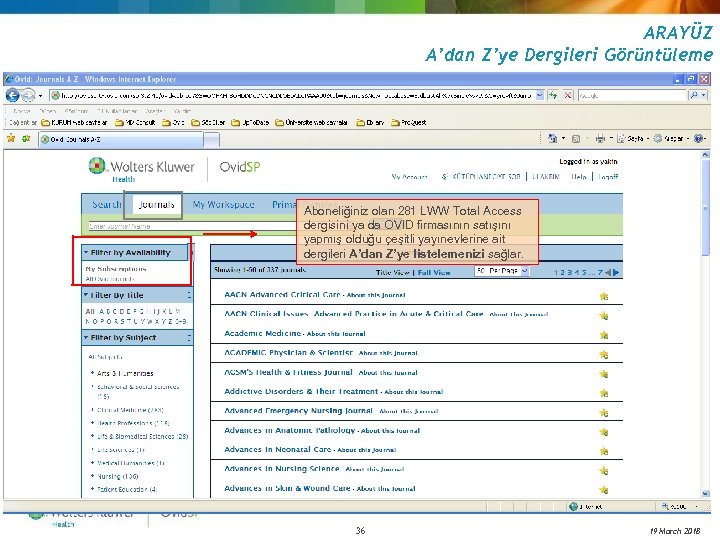Image resolution: width=720 pixels, height=540 pixels.
Task: Click favorite star for Advances in Anatomic Pathology
Action: (604, 432)
